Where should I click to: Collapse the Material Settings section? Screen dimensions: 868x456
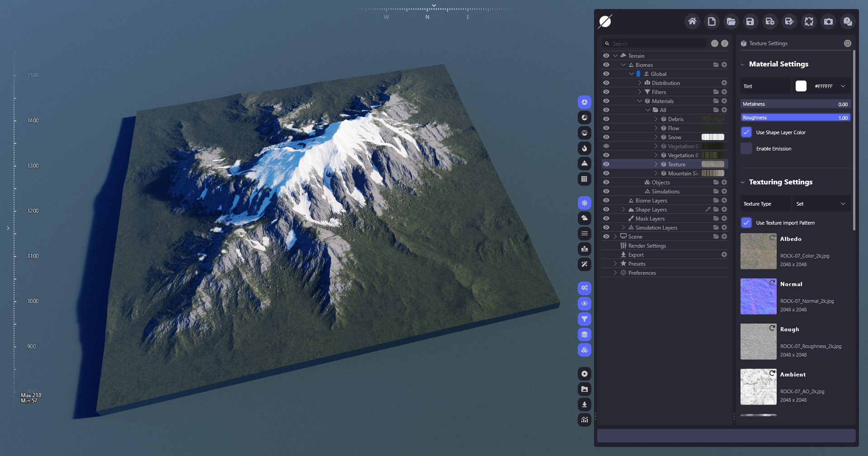pos(743,64)
